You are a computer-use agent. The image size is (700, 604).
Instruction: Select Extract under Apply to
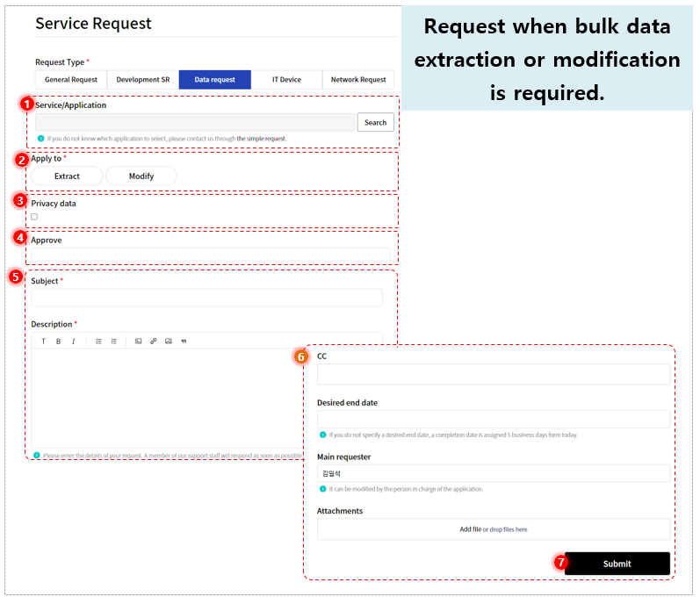(67, 176)
